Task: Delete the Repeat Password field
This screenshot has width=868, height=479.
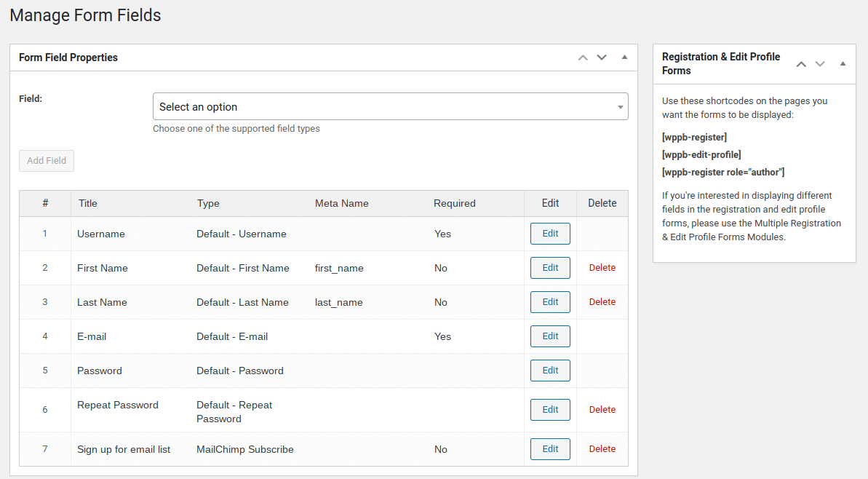Action: tap(602, 410)
